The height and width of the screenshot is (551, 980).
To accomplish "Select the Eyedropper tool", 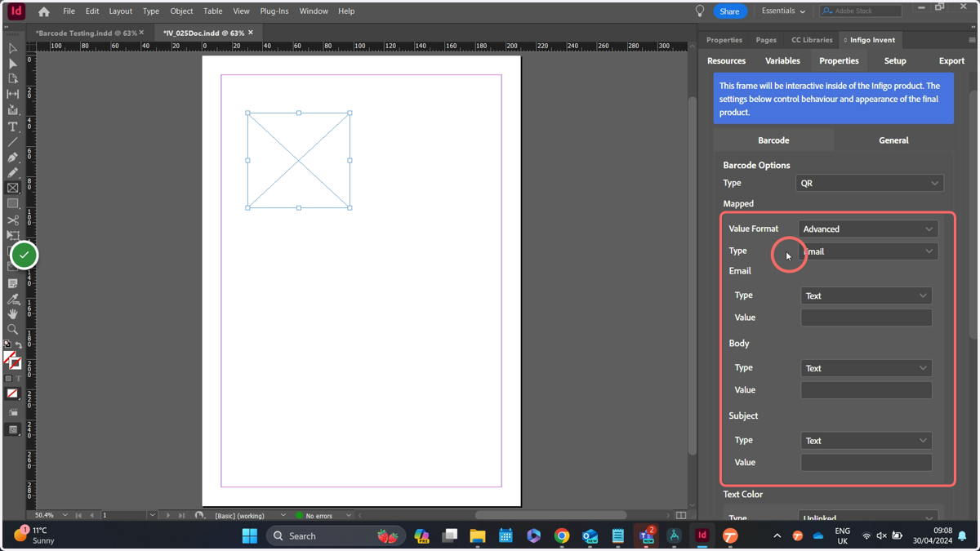I will point(13,299).
